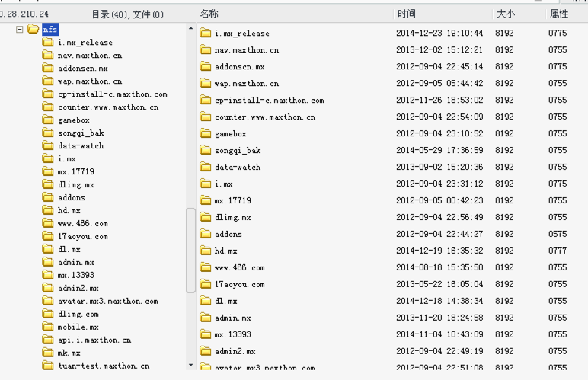Image resolution: width=588 pixels, height=380 pixels.
Task: Click folder icon for data-watch in tree
Action: point(48,145)
